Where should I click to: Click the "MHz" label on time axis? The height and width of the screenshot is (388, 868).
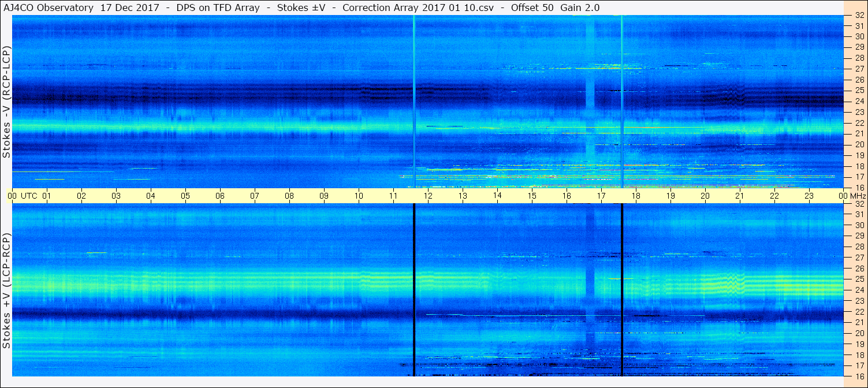click(x=858, y=196)
